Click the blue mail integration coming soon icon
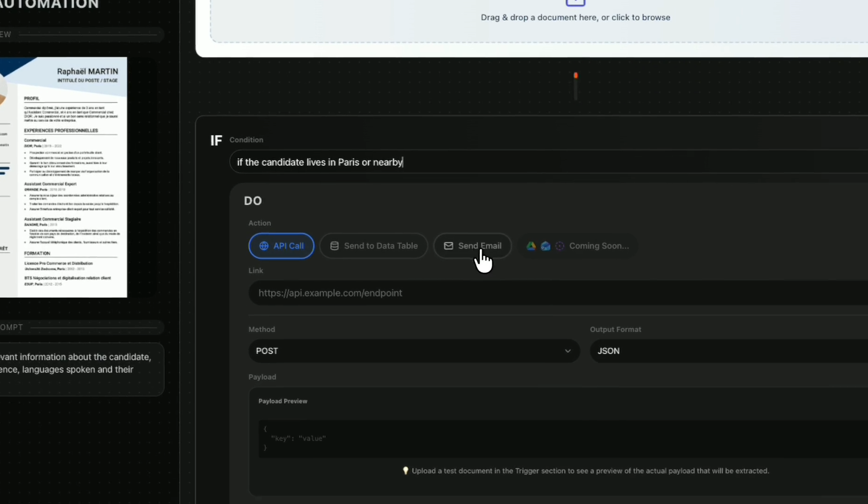This screenshot has height=504, width=868. 545,246
